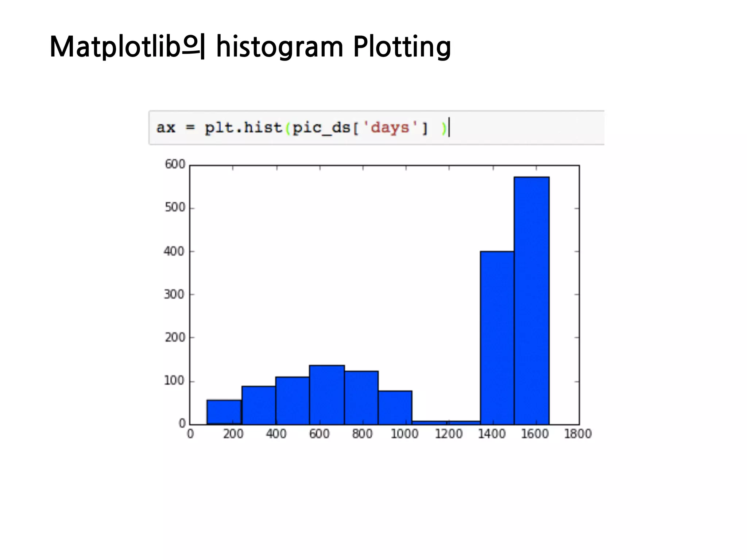
Task: Click the pic_ds text in the code
Action: click(x=321, y=128)
